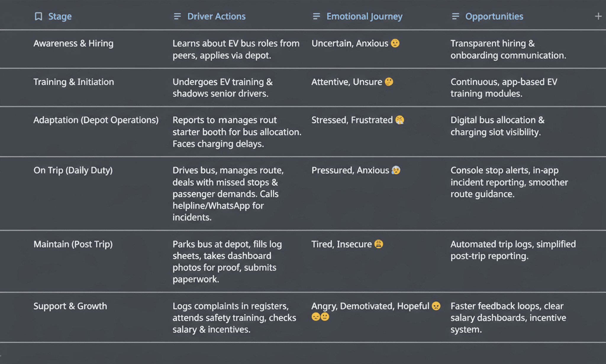The image size is (606, 364).
Task: Click the Tired, Insecure emotion cell
Action: coord(341,244)
